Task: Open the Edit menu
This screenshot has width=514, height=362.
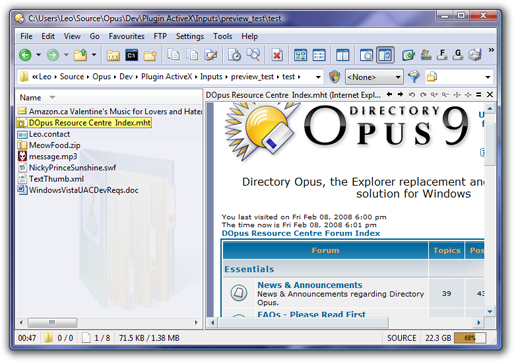Action: [48, 36]
